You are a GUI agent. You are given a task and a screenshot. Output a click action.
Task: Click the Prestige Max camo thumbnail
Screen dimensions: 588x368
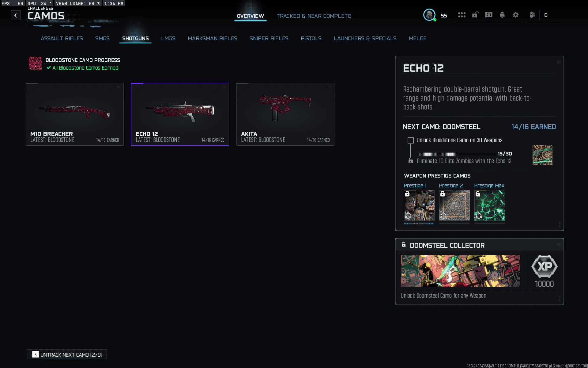coord(489,205)
